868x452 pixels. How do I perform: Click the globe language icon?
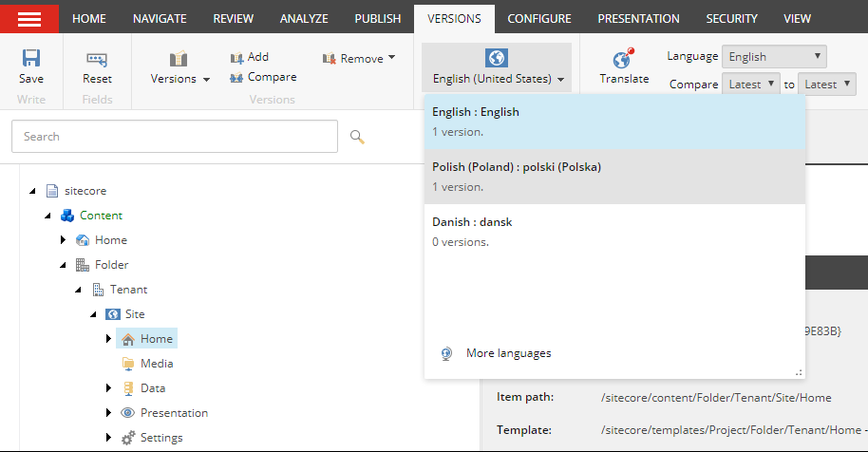(496, 58)
